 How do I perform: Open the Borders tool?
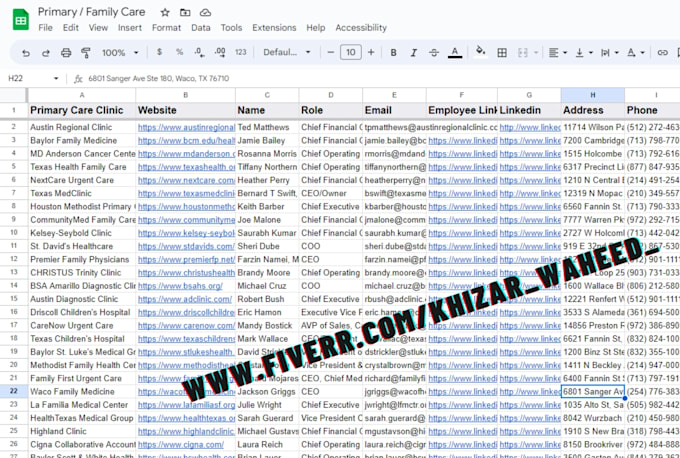[502, 52]
